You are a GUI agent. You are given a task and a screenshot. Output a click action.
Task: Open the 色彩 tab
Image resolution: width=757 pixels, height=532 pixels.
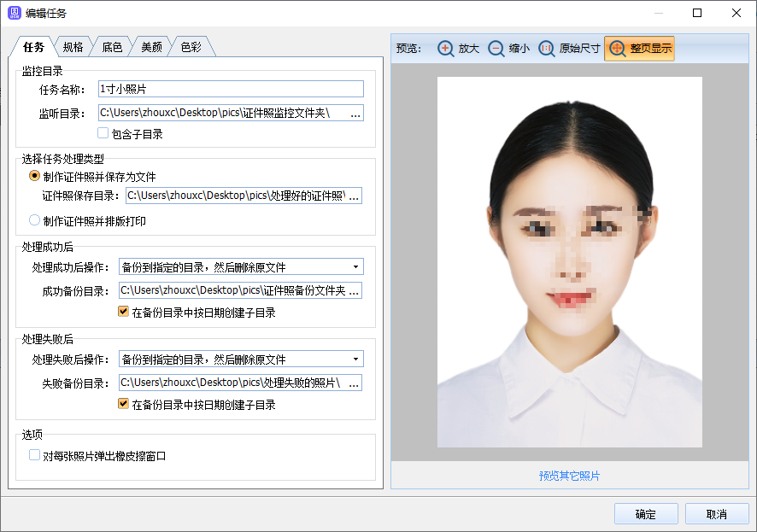(191, 47)
